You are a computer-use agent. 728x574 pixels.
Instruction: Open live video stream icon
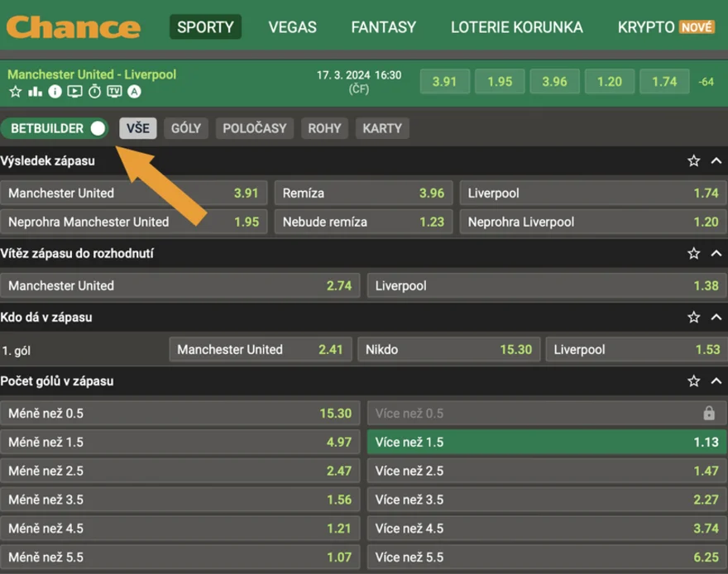pyautogui.click(x=74, y=92)
